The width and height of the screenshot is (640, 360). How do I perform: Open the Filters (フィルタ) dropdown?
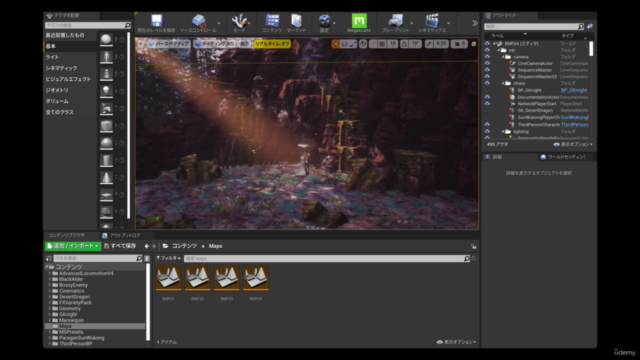[169, 258]
